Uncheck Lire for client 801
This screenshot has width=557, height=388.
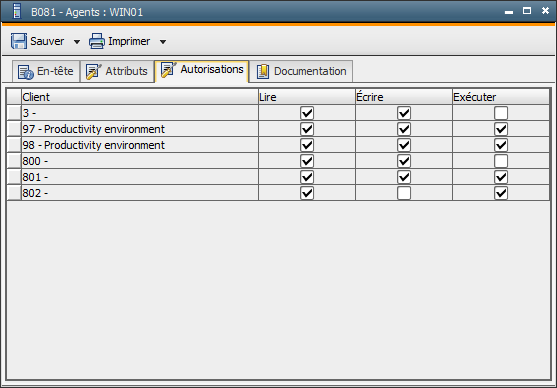tap(307, 177)
